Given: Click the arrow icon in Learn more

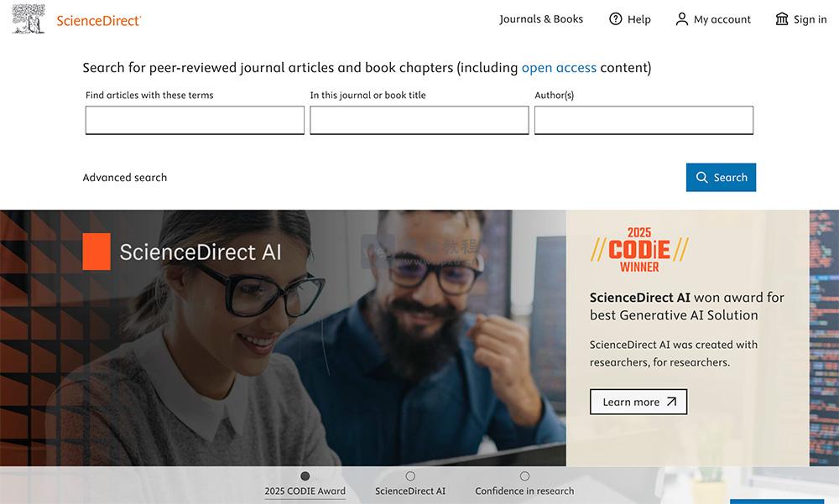Looking at the screenshot, I should click(671, 402).
